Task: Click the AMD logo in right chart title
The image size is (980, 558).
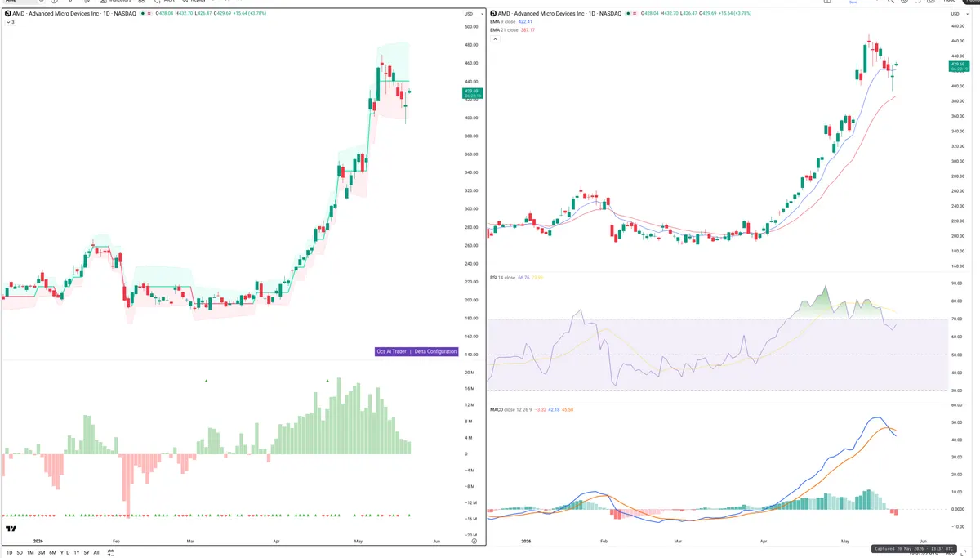Action: click(x=492, y=14)
